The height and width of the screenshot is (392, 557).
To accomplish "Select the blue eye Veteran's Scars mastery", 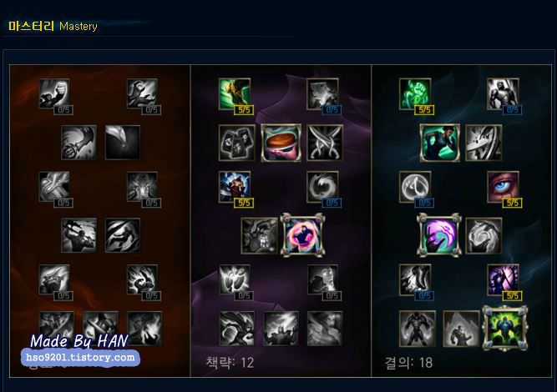I will tap(503, 187).
